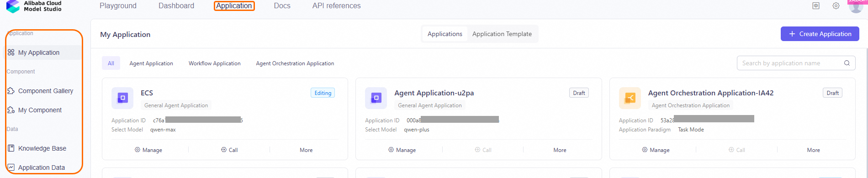Screen dimensions: 868x178
Task: Click General Agent Application tag on ECS
Action: [x=176, y=105]
